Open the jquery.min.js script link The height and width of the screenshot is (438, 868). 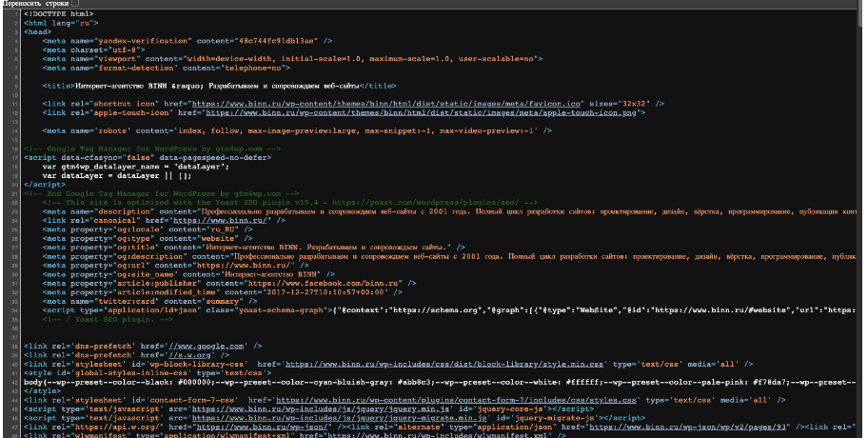[321, 408]
